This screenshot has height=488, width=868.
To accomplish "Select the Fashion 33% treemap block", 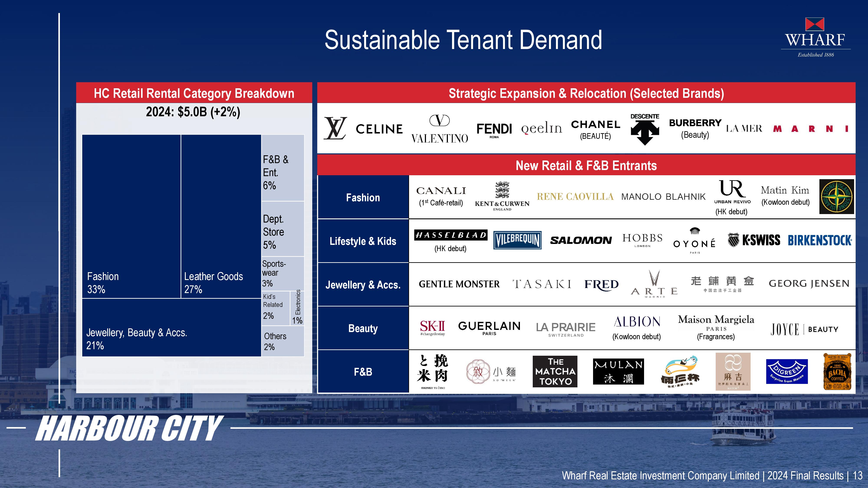I will coord(132,216).
